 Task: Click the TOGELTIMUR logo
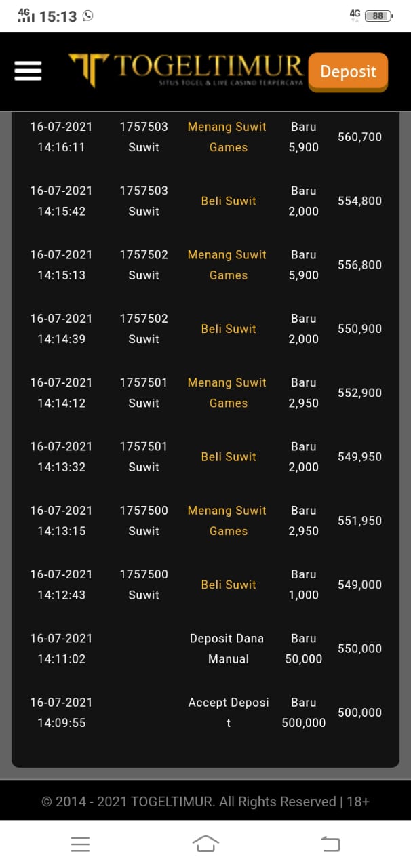[x=186, y=71]
